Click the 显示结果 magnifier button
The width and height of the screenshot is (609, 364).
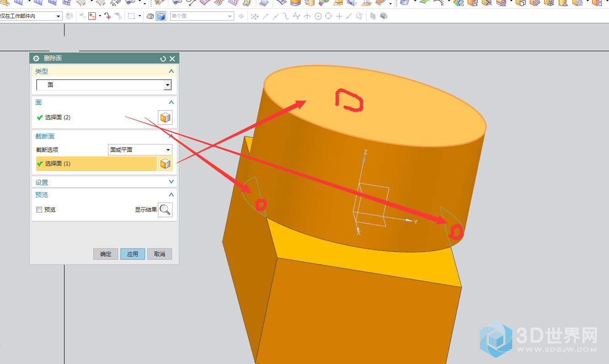tap(165, 210)
